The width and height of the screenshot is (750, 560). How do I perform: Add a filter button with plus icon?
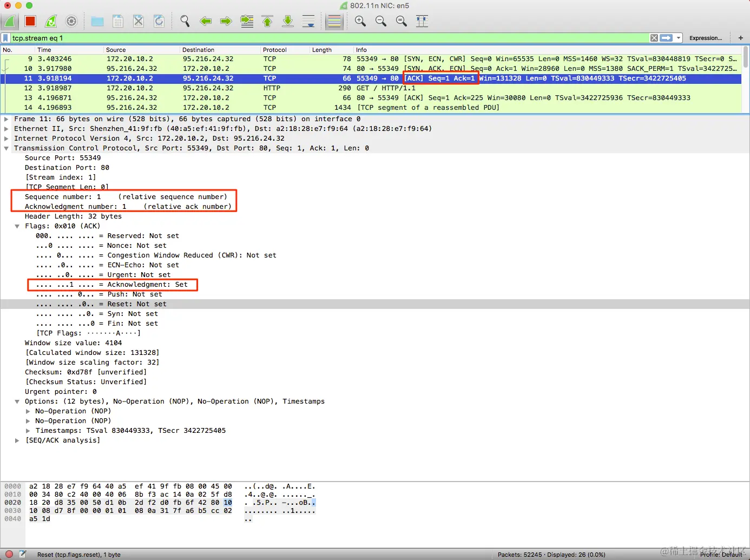740,38
